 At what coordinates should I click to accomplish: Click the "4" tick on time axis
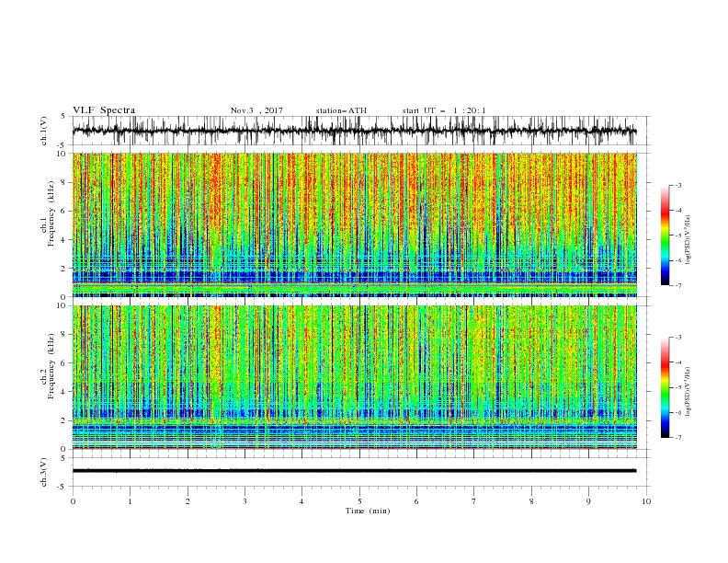(301, 501)
